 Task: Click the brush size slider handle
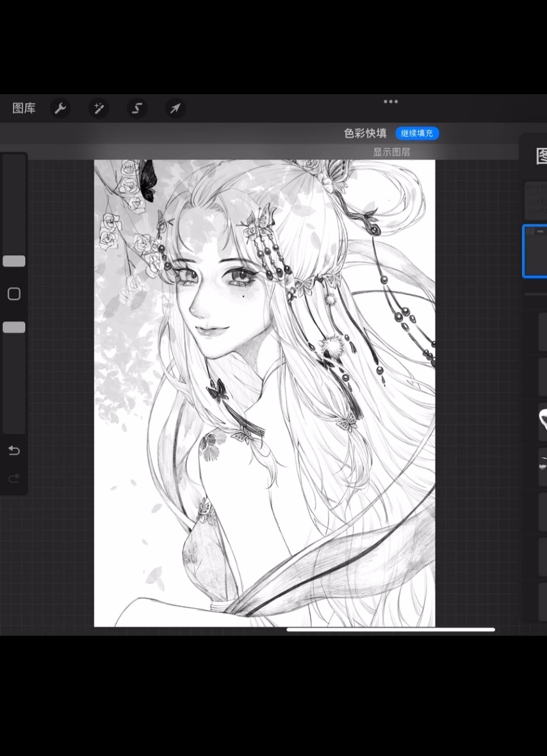pos(14,261)
